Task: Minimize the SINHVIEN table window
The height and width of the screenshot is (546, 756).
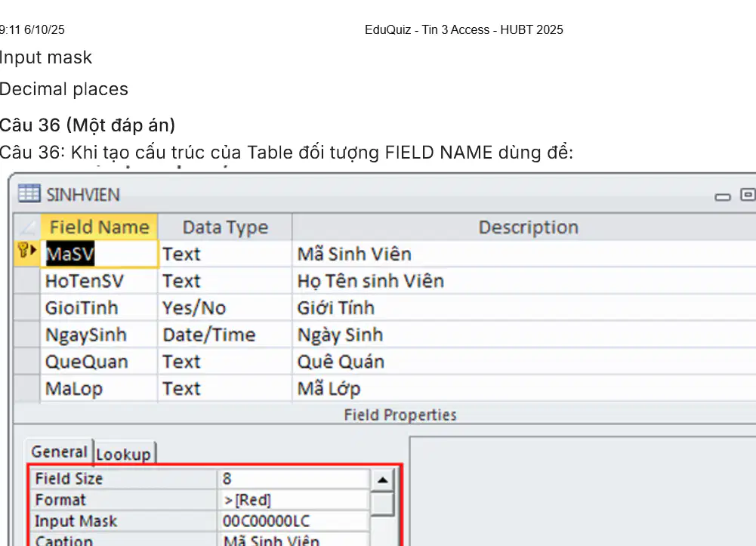Action: point(722,196)
